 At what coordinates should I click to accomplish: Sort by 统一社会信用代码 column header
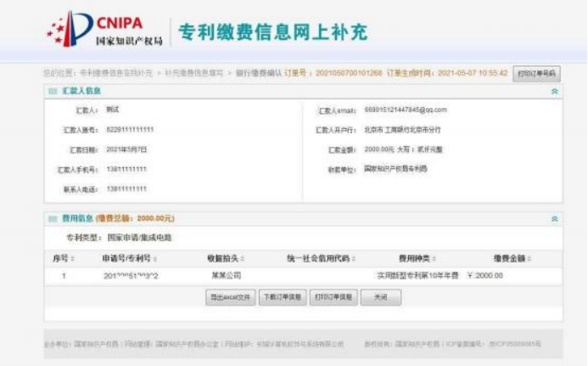316,258
